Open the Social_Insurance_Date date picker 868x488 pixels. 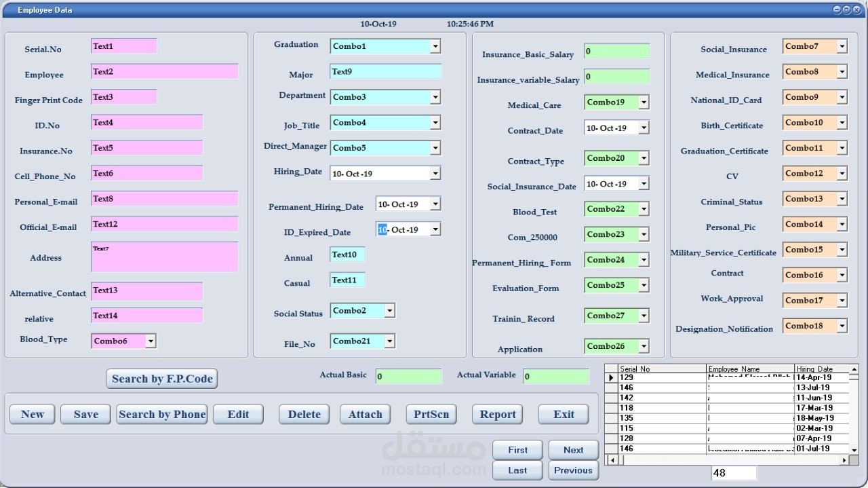(644, 183)
